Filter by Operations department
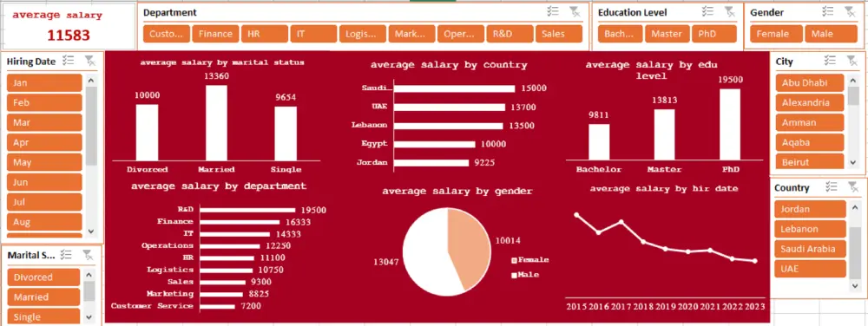Image resolution: width=868 pixels, height=326 pixels. pos(461,34)
